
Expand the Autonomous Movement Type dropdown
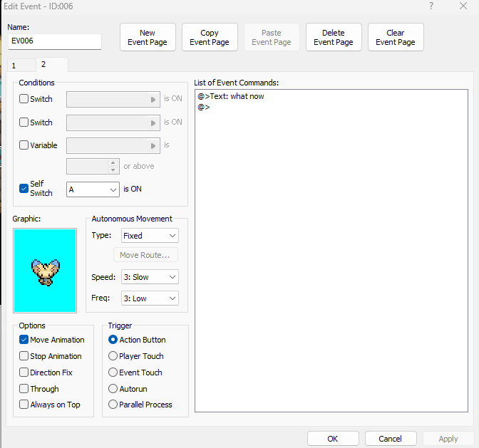pyautogui.click(x=150, y=236)
